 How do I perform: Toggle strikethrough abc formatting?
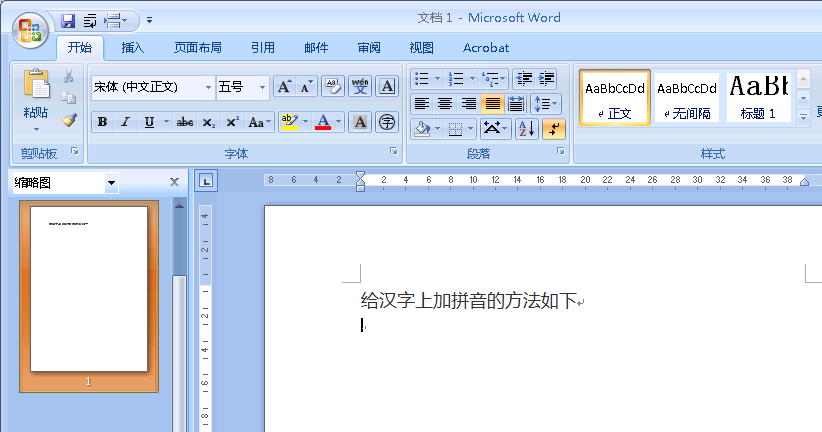[x=185, y=122]
